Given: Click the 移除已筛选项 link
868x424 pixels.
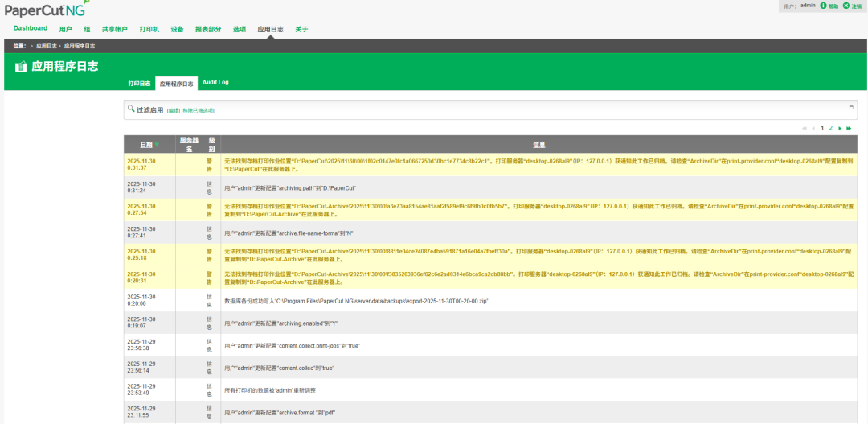Looking at the screenshot, I should tap(198, 110).
